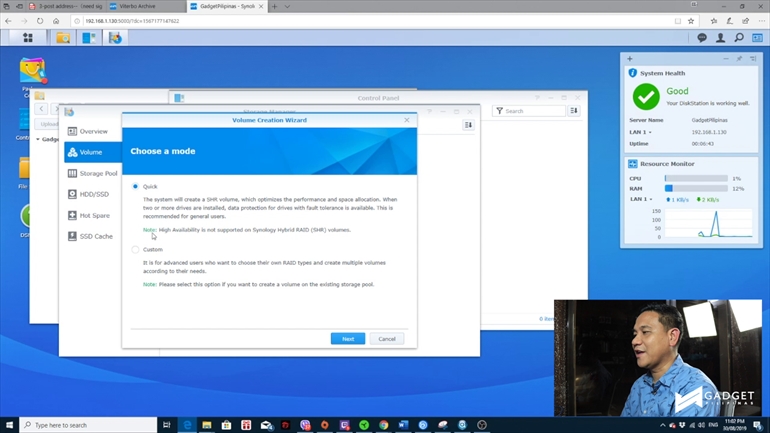Open Hot Spare section
Viewport: 770px width, 433px height.
(93, 216)
